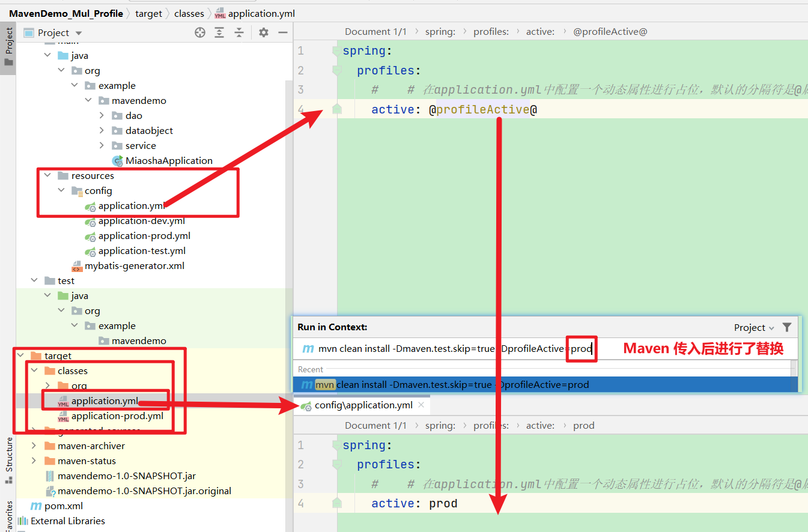Select mavendemo-1.0-SNAPSHOT.jar file
808x532 pixels.
(120, 476)
